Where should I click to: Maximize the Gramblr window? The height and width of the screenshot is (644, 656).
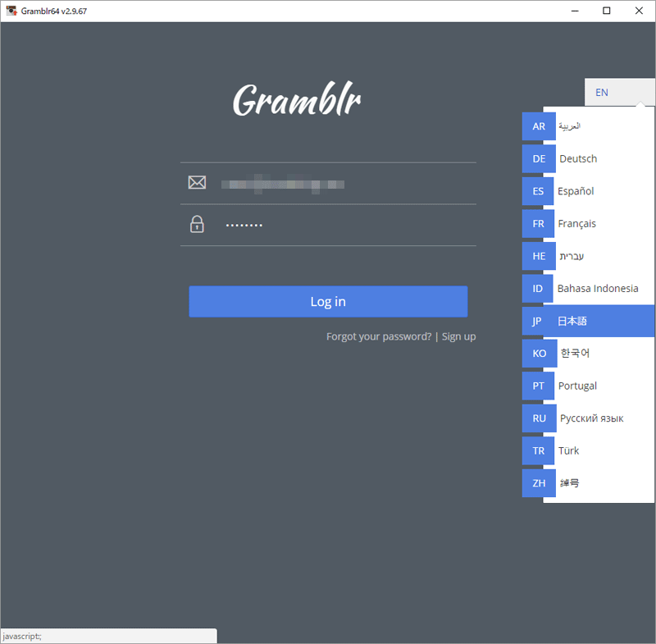(607, 11)
